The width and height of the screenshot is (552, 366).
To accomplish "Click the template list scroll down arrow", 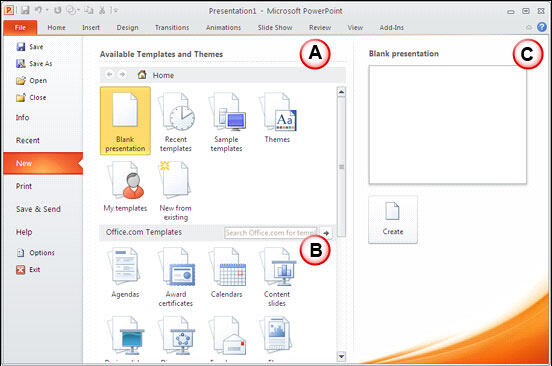I will (x=341, y=356).
